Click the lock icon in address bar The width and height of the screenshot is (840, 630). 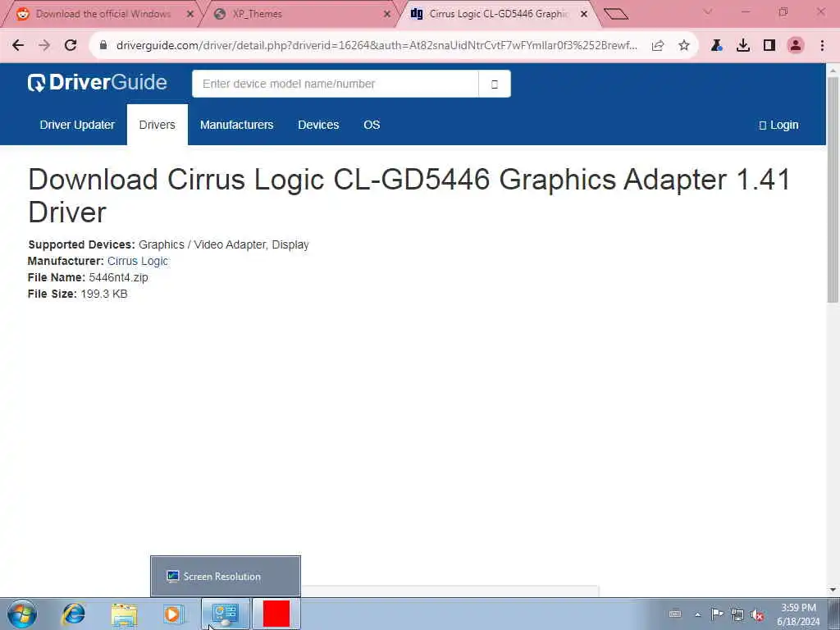(x=103, y=46)
